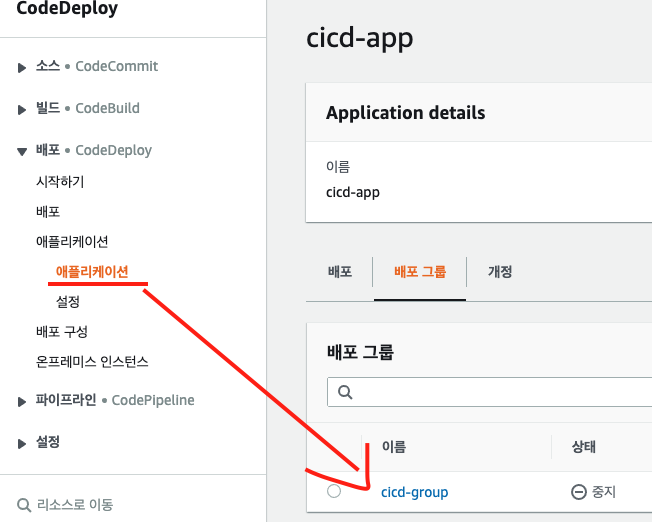652x522 pixels.
Task: Switch to the 배포 tab
Action: click(340, 272)
